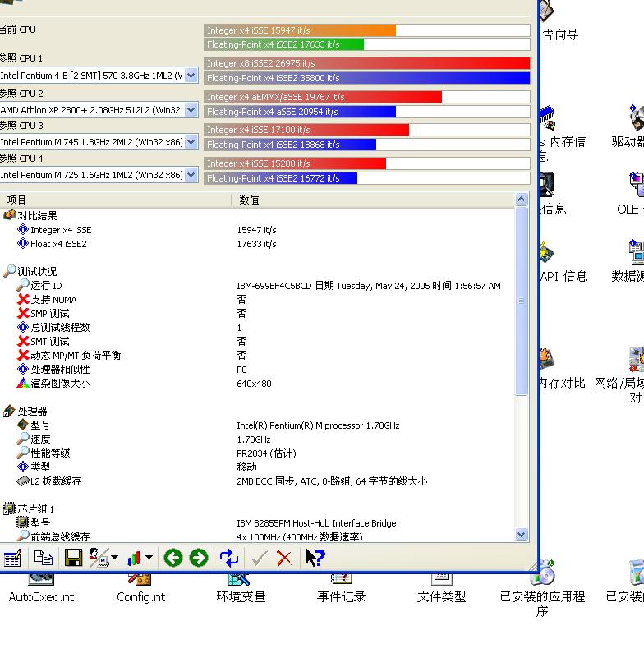Click the value 640x480
The height and width of the screenshot is (653, 644).
click(x=254, y=384)
